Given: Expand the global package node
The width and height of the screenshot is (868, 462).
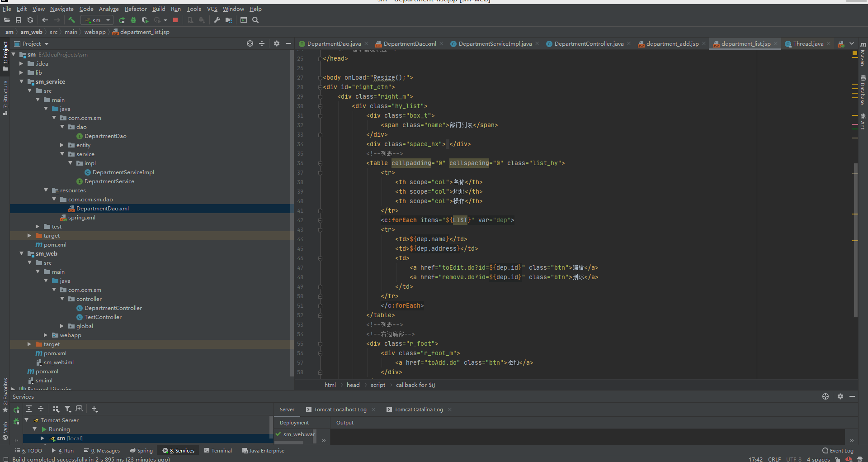Looking at the screenshot, I should click(x=62, y=326).
